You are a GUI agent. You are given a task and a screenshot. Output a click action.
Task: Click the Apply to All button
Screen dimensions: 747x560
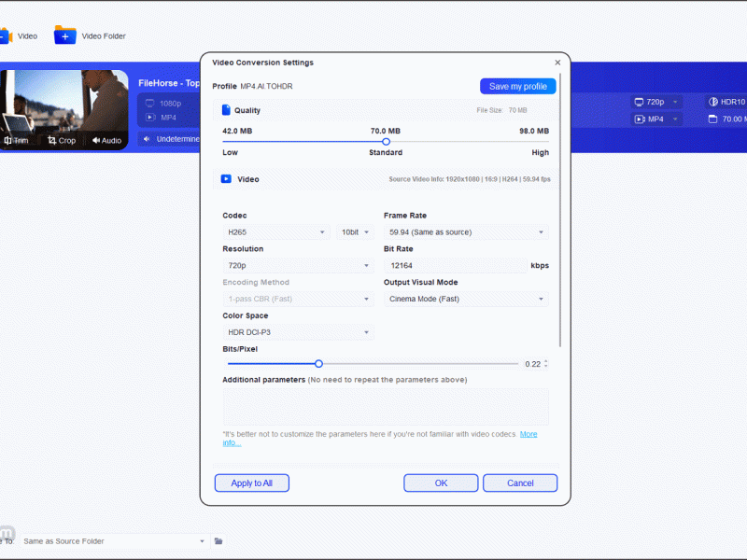pos(251,483)
